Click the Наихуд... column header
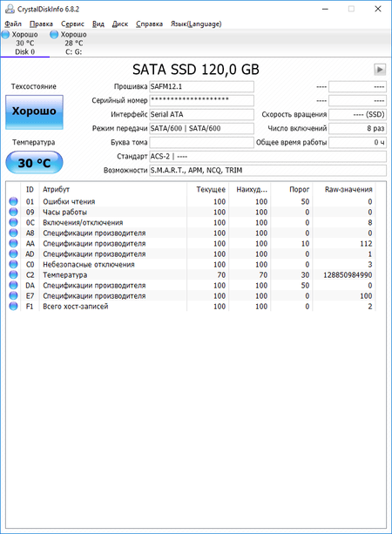Viewport: 392px width, 534px height. click(x=250, y=189)
